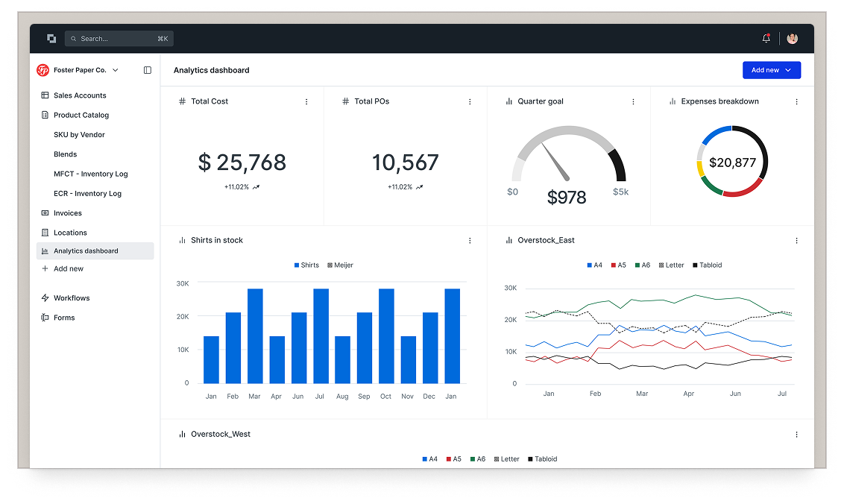Open Quarter goal card options menu
844x504 pixels.
pos(633,101)
